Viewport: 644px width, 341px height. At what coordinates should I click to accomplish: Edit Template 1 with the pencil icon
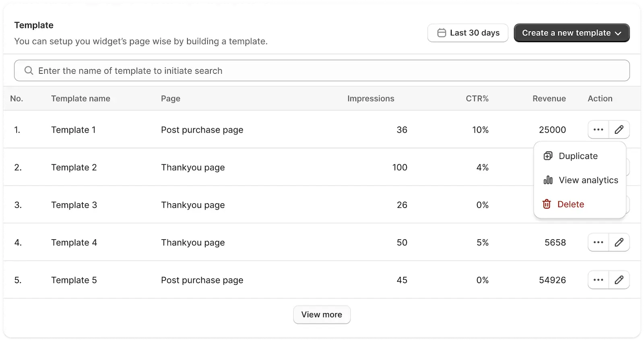pos(619,130)
